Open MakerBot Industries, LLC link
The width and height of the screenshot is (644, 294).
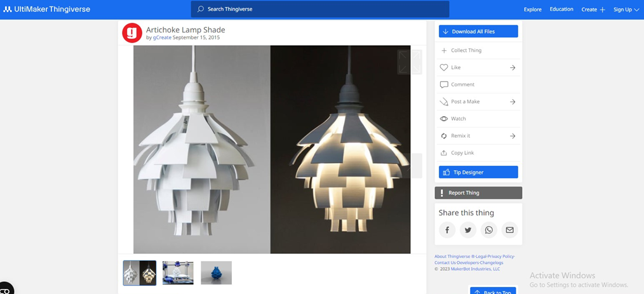click(x=475, y=269)
